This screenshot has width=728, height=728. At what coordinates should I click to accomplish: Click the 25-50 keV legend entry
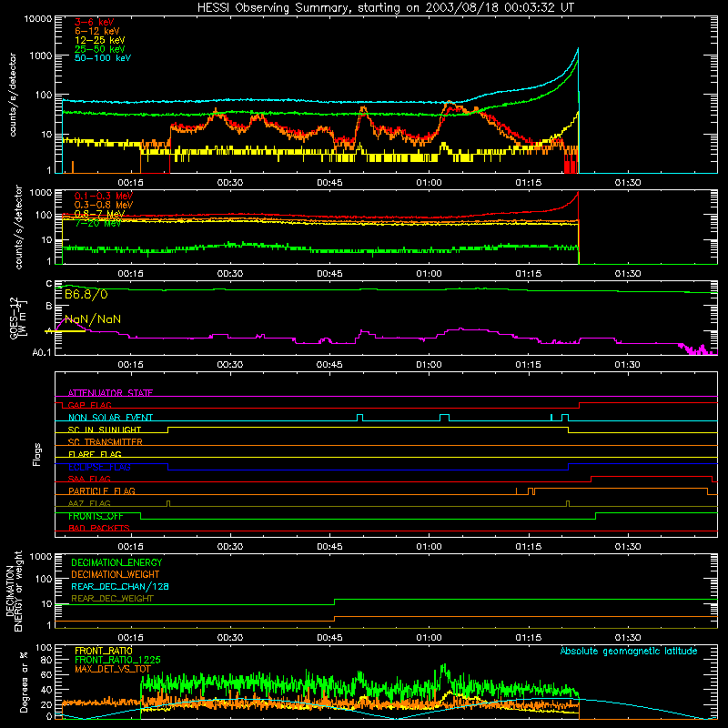tap(100, 49)
